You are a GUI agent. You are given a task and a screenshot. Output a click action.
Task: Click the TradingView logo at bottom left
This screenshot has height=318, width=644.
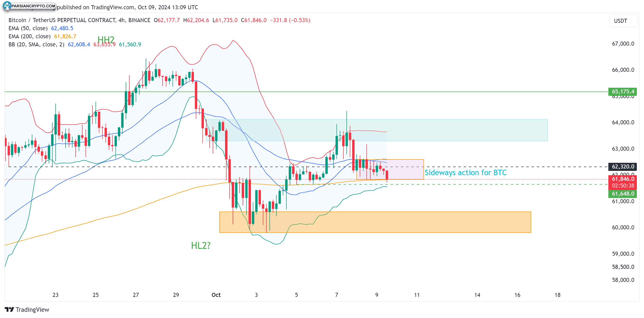[x=27, y=309]
